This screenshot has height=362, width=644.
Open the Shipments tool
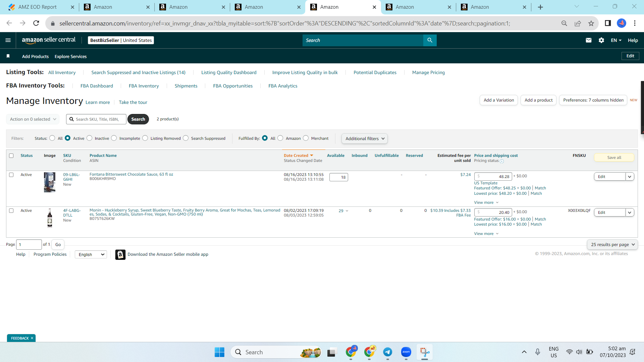click(186, 86)
